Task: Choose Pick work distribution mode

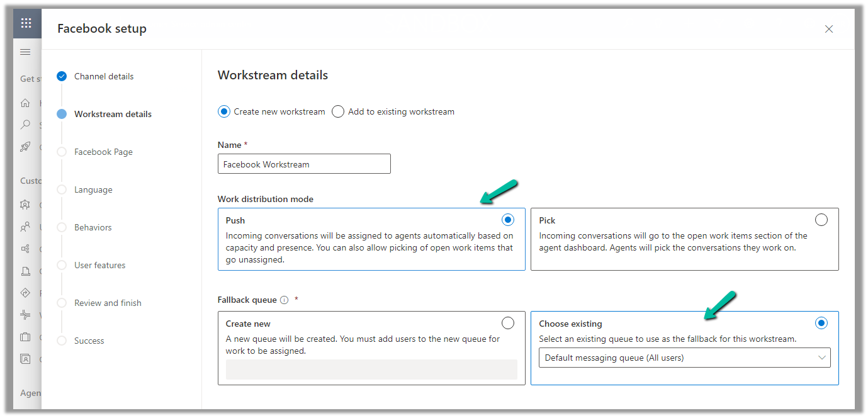Action: click(821, 220)
